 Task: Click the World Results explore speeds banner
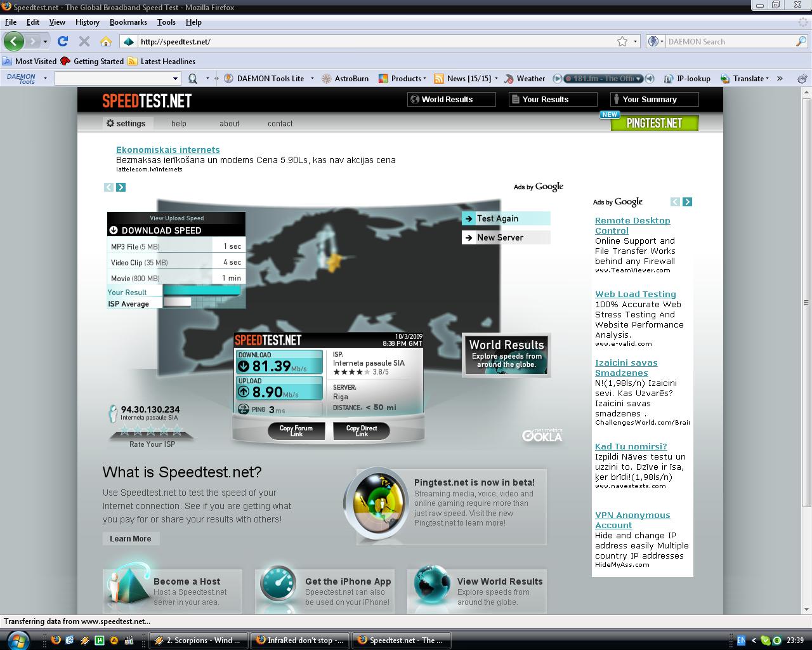click(x=506, y=355)
